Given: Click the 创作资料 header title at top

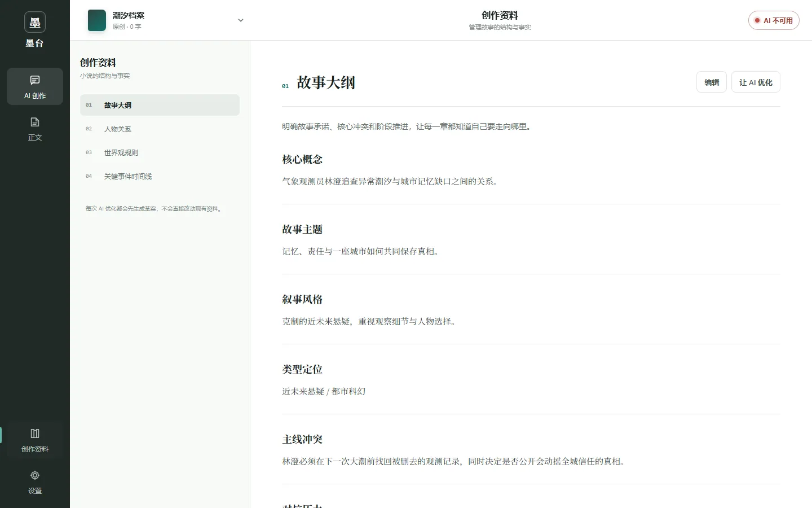Looking at the screenshot, I should coord(500,15).
